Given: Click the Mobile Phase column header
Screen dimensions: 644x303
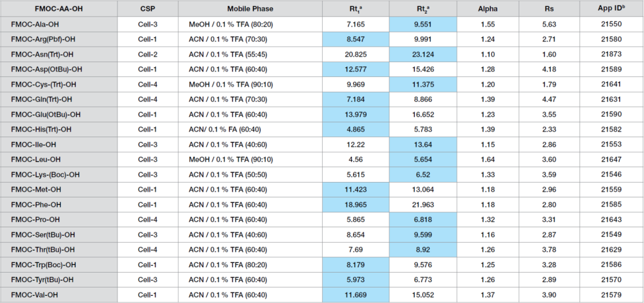Looking at the screenshot, I should 250,9.
